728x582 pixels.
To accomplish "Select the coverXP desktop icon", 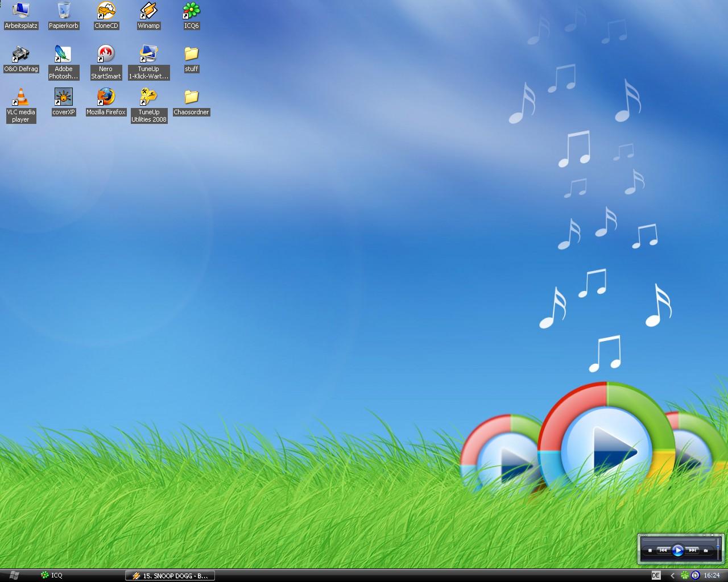I will tap(64, 102).
